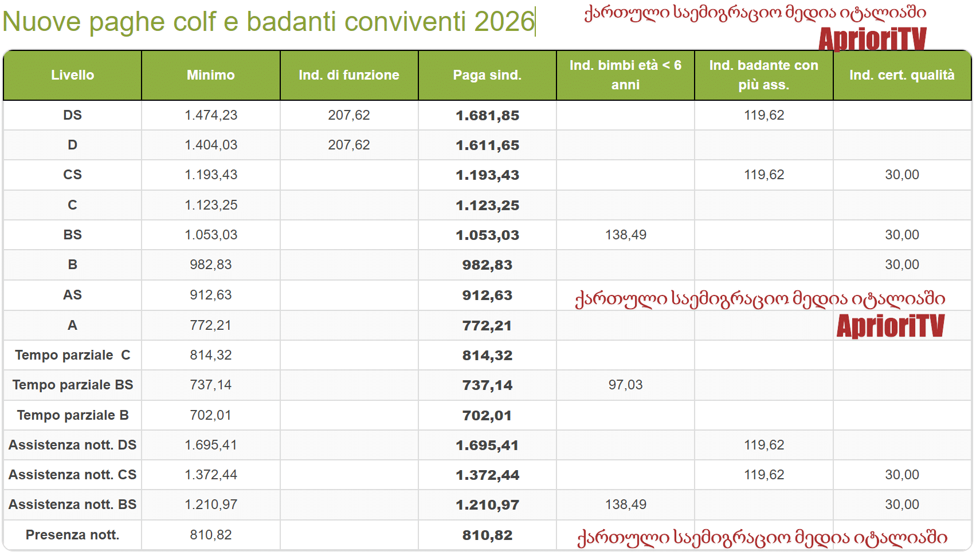Click the 'Nuove paghe colf e badanti' title
The image size is (980, 552).
(268, 22)
